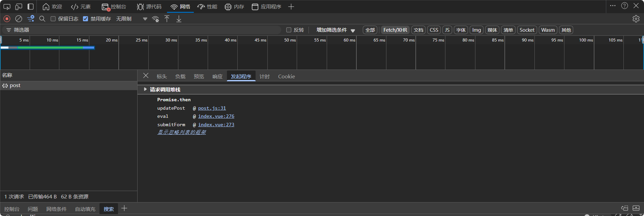
Task: Filter requests by Socket
Action: [527, 30]
